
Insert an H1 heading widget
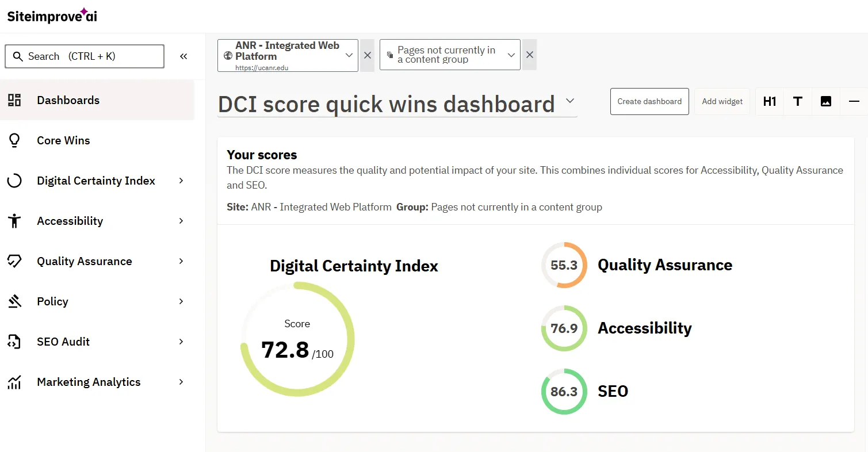tap(769, 101)
